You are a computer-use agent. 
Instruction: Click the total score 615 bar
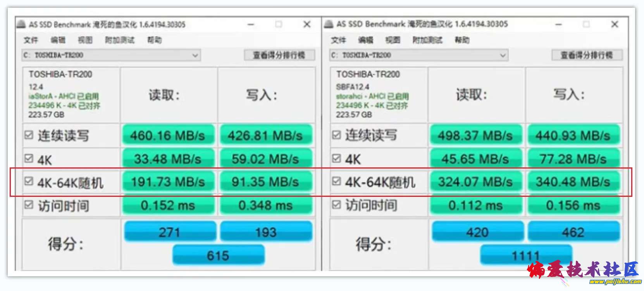point(218,255)
